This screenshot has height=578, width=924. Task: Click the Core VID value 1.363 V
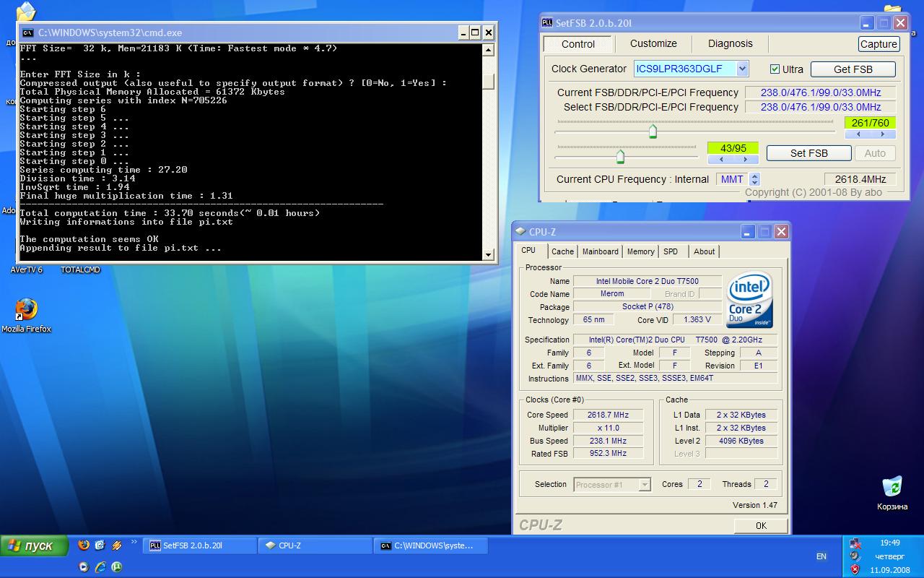(697, 319)
